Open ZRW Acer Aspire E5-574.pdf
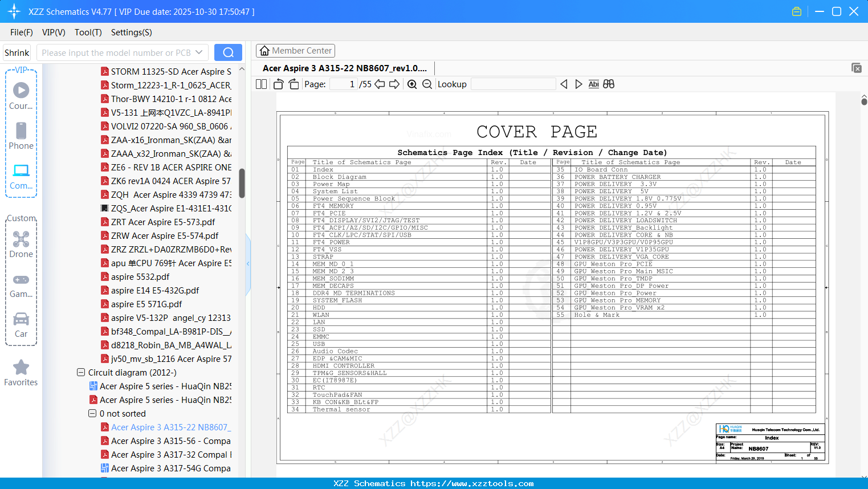The width and height of the screenshot is (868, 489). (x=160, y=235)
